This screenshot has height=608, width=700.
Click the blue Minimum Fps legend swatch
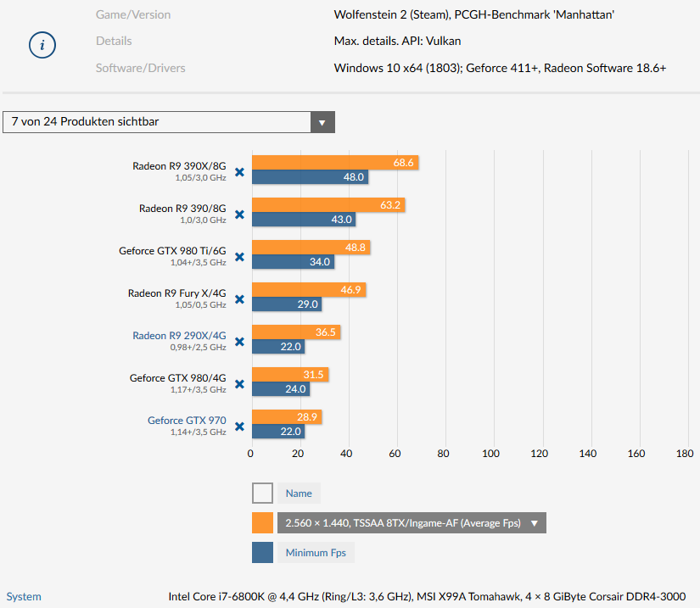[x=262, y=552]
